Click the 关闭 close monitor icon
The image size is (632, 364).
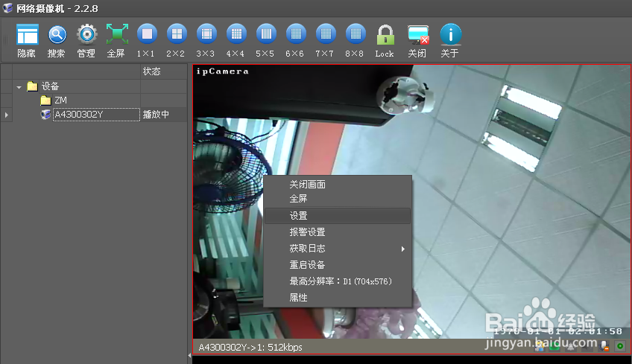coord(418,35)
